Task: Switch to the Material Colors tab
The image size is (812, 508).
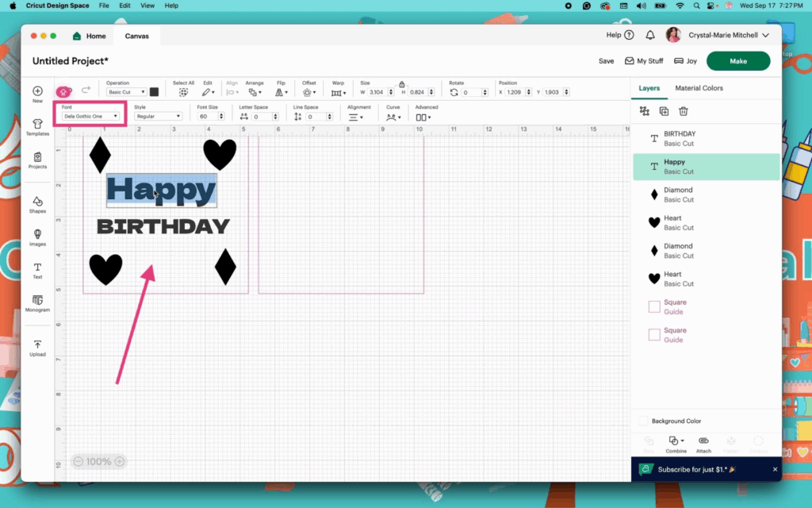Action: (x=699, y=88)
